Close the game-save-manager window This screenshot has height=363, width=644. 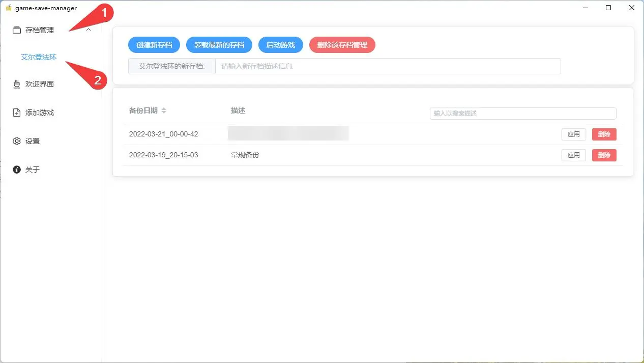click(x=632, y=8)
